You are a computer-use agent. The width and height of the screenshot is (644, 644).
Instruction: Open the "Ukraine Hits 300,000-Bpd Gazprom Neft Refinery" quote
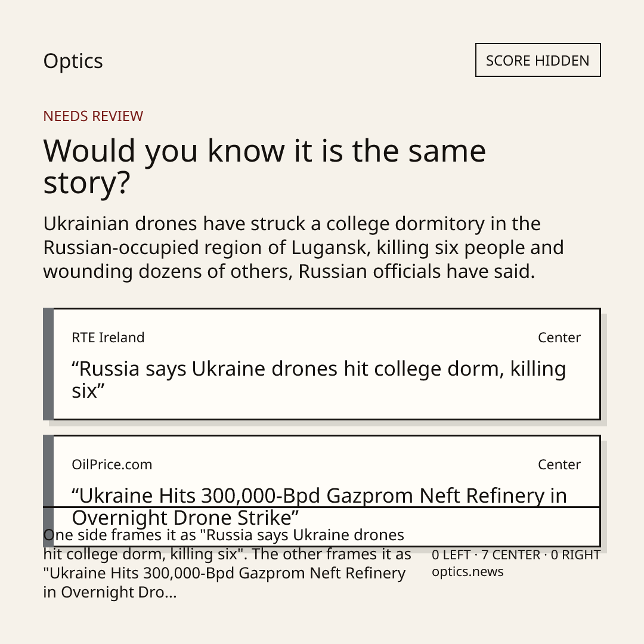coord(319,506)
